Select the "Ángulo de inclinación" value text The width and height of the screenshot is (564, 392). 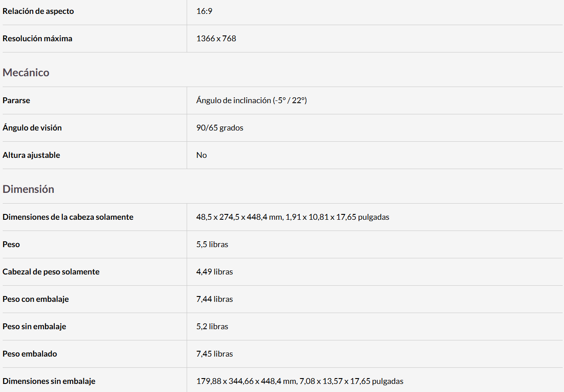click(x=251, y=100)
